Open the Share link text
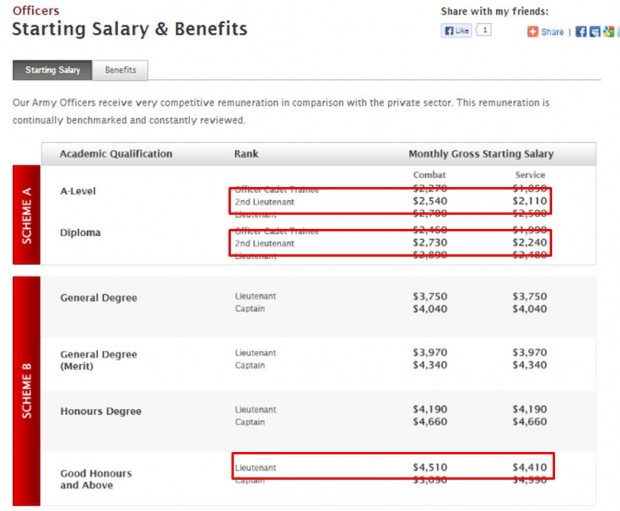This screenshot has width=620, height=511. point(552,32)
